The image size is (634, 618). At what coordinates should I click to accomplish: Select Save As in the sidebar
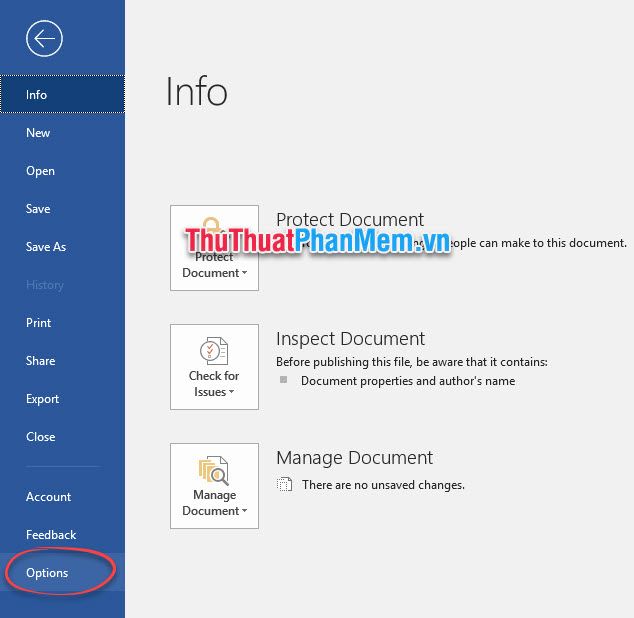coord(46,247)
